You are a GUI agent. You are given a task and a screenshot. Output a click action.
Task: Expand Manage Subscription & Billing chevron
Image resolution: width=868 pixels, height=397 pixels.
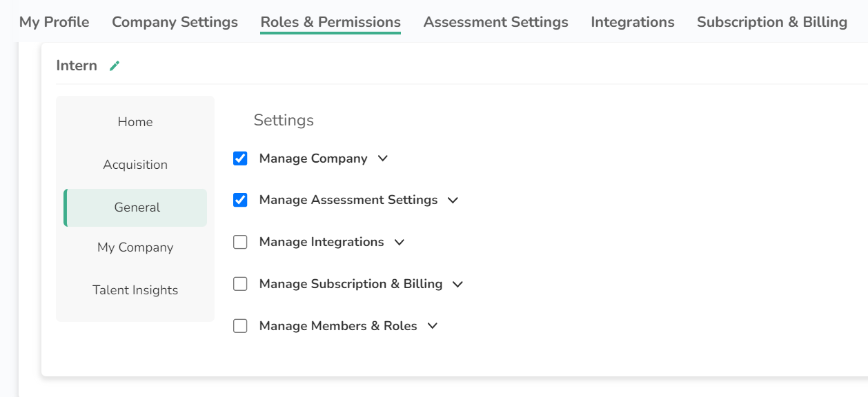457,285
